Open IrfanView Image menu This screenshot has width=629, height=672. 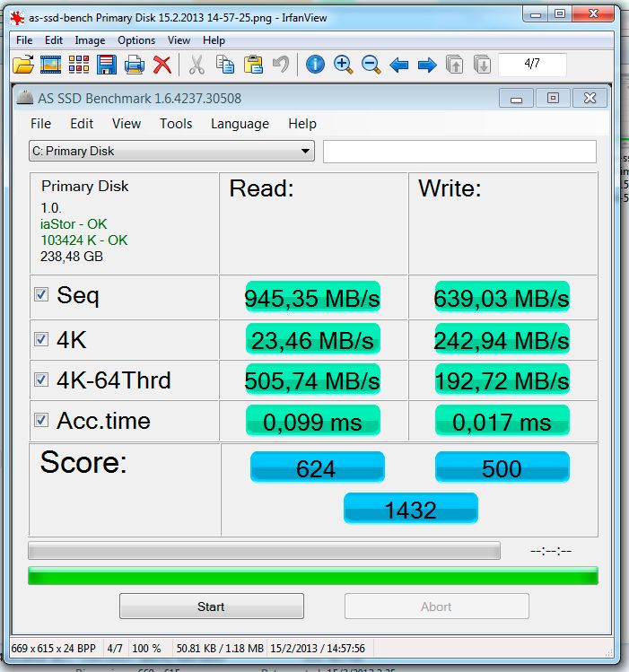(90, 40)
